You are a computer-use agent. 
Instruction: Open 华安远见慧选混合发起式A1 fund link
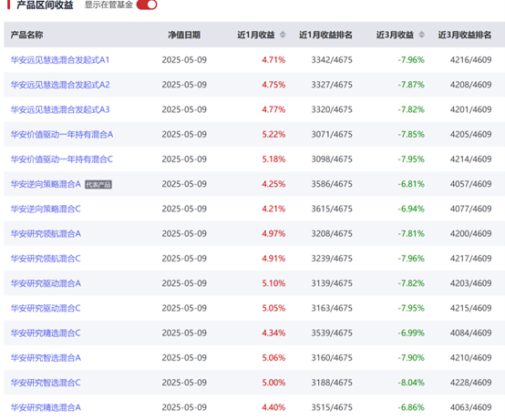point(60,60)
